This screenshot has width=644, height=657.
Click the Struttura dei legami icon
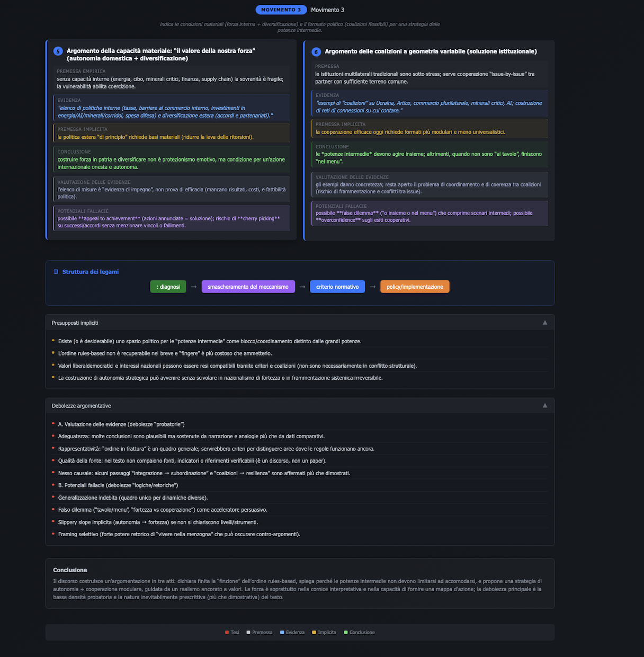tap(56, 272)
